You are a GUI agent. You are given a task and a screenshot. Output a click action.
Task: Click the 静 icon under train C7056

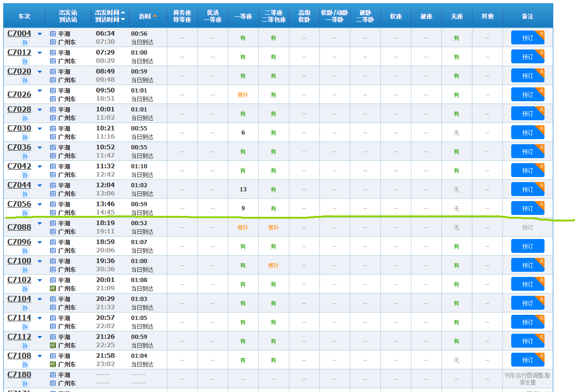(x=25, y=213)
